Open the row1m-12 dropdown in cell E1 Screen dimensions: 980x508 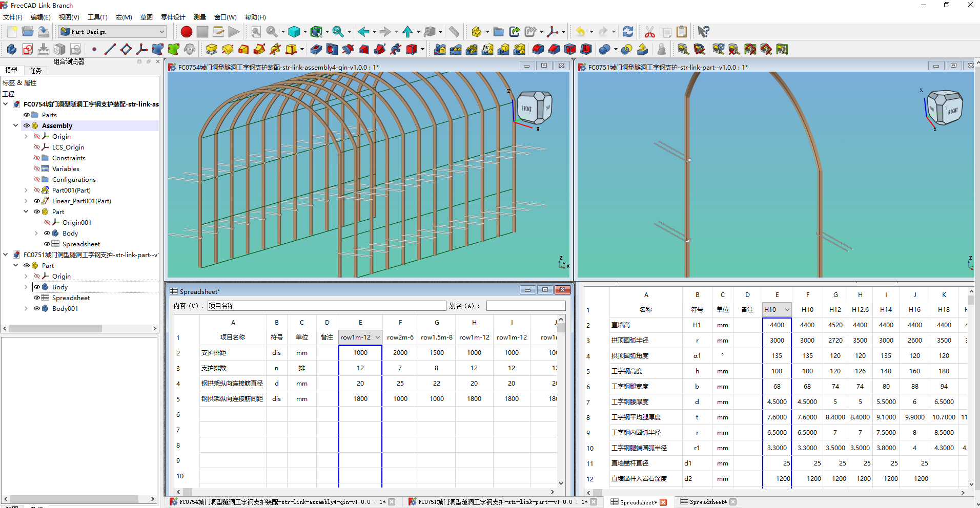point(378,337)
